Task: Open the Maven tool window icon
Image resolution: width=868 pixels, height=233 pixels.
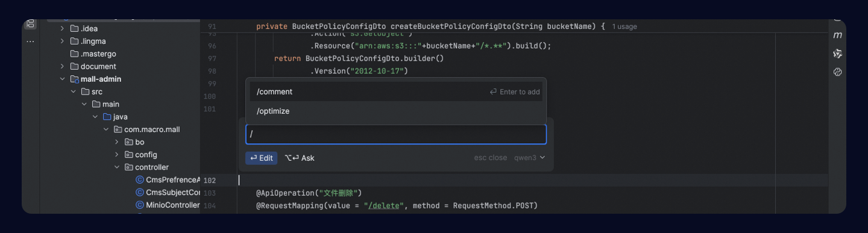Action: coord(837,36)
